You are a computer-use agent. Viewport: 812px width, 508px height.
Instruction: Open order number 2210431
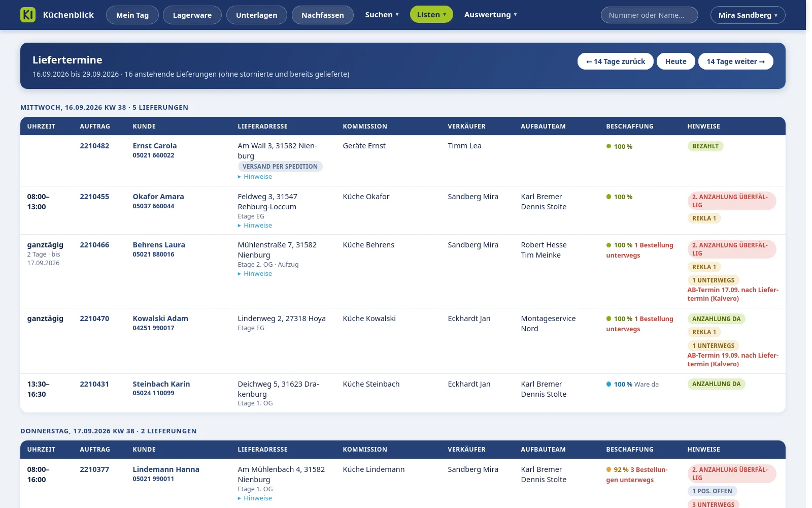click(x=94, y=384)
